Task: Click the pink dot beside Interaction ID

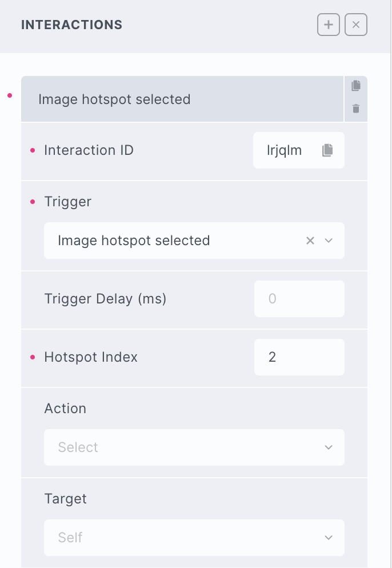Action: [x=33, y=150]
